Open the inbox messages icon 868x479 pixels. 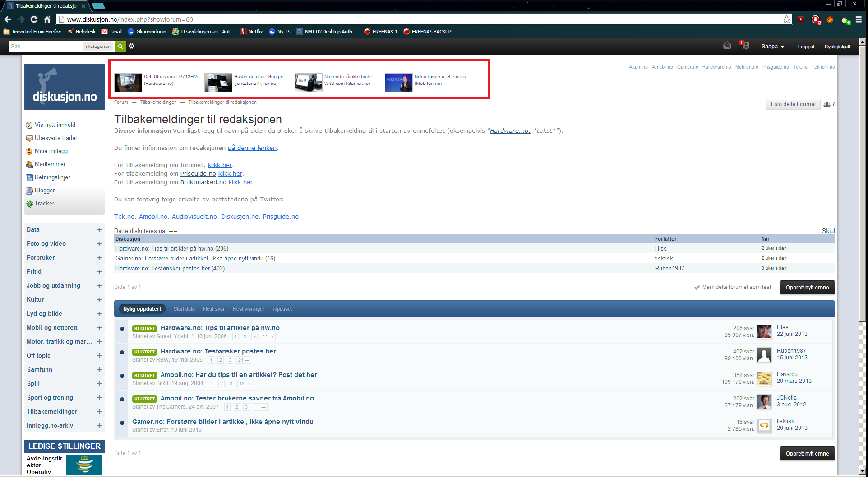coord(727,46)
